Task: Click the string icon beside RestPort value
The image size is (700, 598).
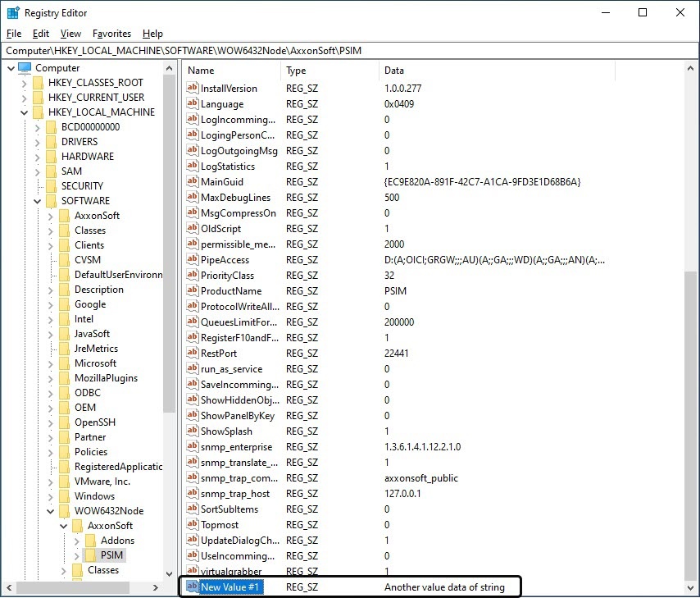Action: point(193,354)
